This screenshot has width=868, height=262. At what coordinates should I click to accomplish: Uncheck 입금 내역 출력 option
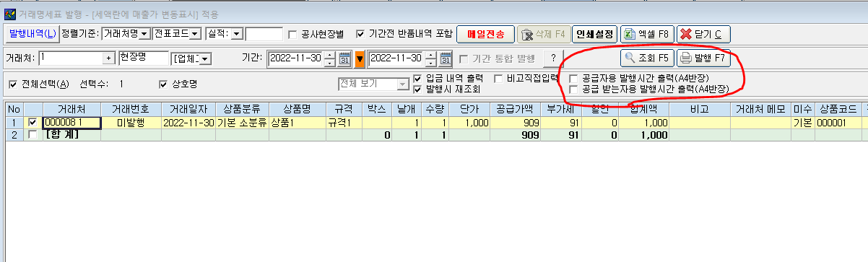(x=419, y=78)
